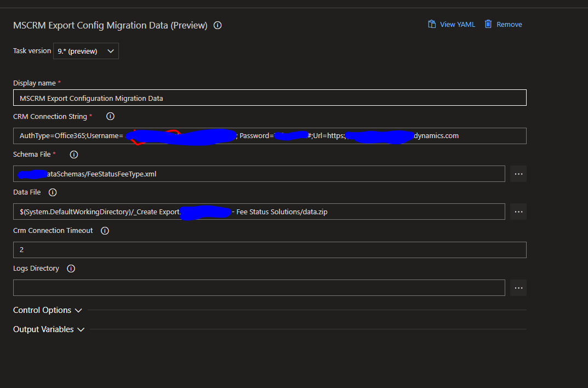The image size is (588, 388).
Task: Open the Task version dropdown
Action: pos(85,50)
